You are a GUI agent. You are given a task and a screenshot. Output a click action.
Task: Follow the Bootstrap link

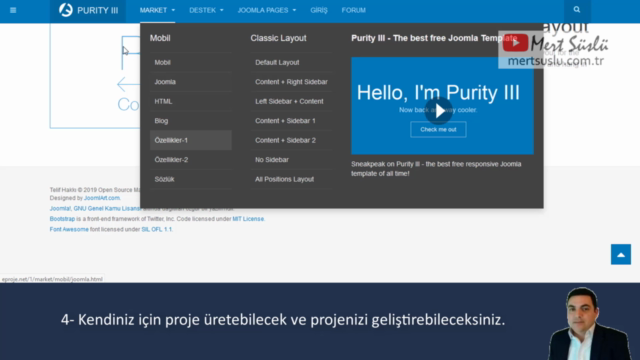(62, 219)
